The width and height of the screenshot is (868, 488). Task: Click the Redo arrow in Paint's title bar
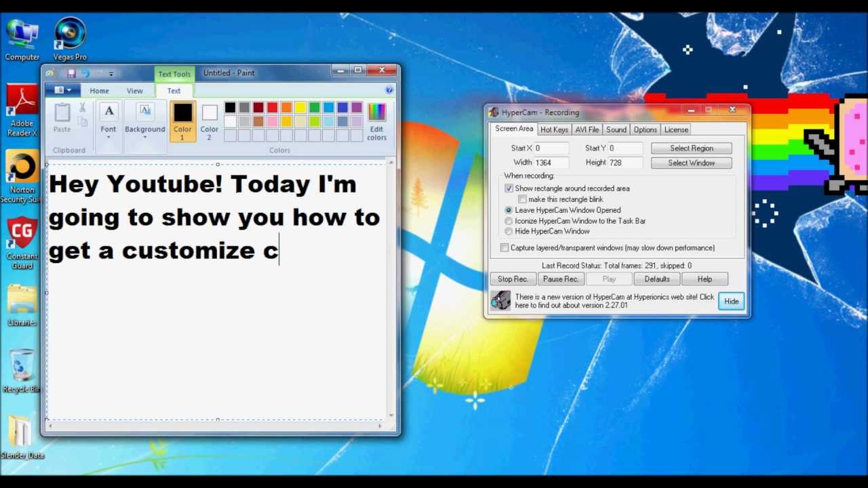(99, 73)
